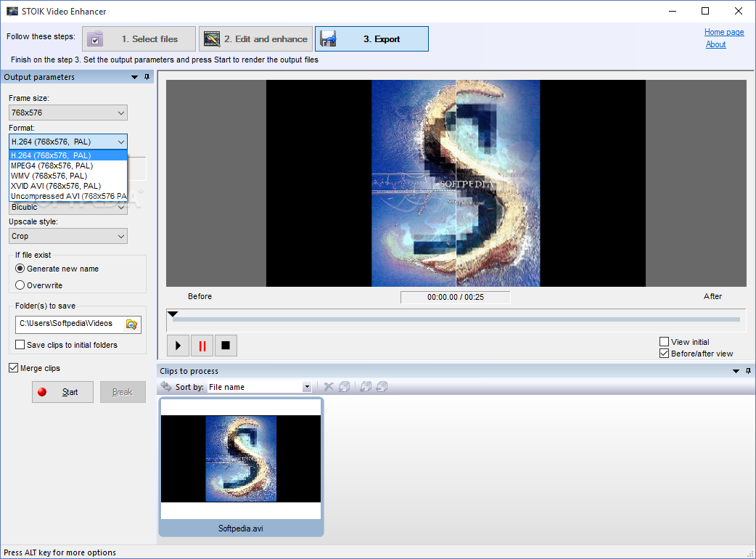Select Generate new name option
Viewport: 756px width, 559px height.
click(x=57, y=269)
